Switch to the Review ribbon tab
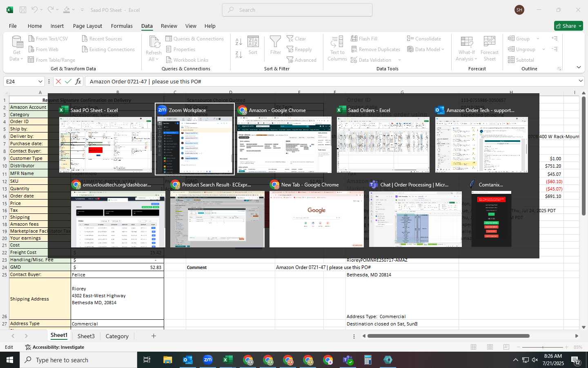The image size is (588, 368). point(169,26)
